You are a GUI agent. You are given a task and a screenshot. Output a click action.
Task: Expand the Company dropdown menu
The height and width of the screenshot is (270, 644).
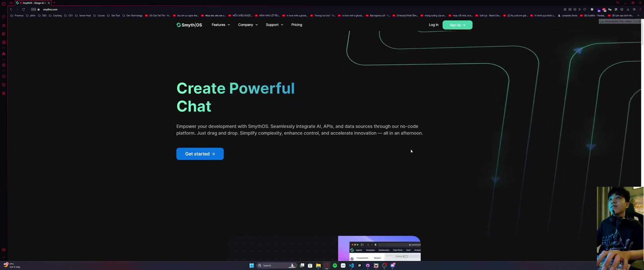pyautogui.click(x=248, y=25)
